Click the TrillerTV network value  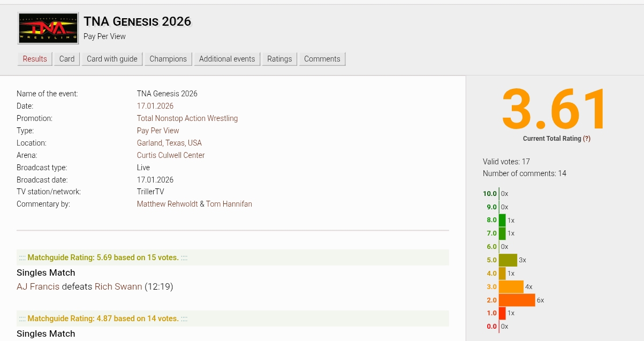coord(150,192)
